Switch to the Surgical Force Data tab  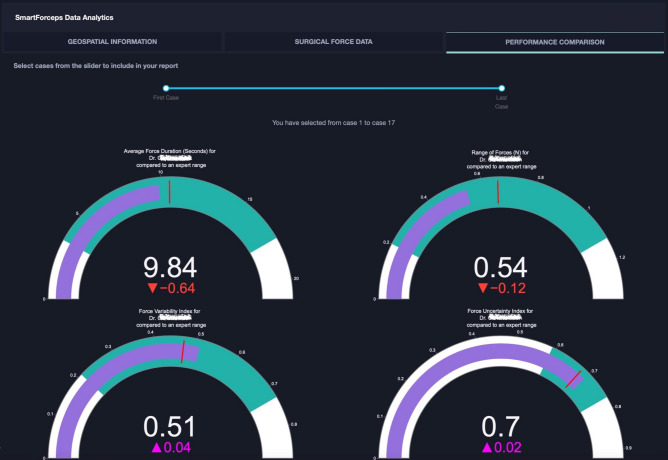pyautogui.click(x=334, y=42)
